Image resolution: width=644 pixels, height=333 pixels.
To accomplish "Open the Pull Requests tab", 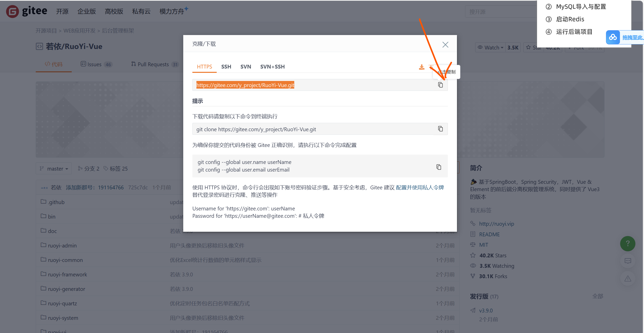I will [155, 64].
